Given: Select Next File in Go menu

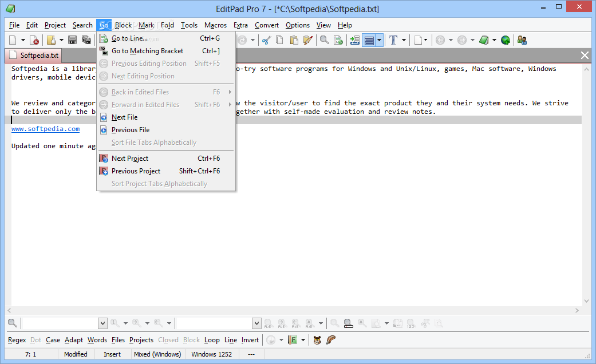Looking at the screenshot, I should tap(166, 117).
